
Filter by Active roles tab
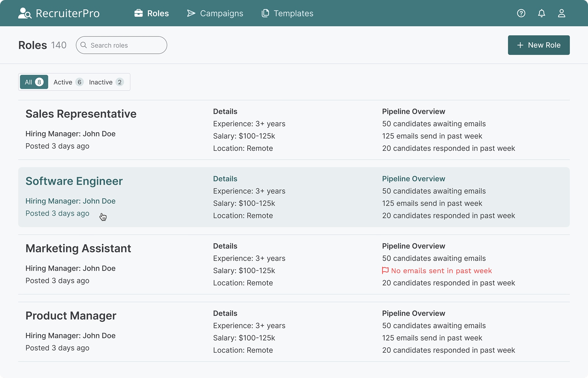68,82
